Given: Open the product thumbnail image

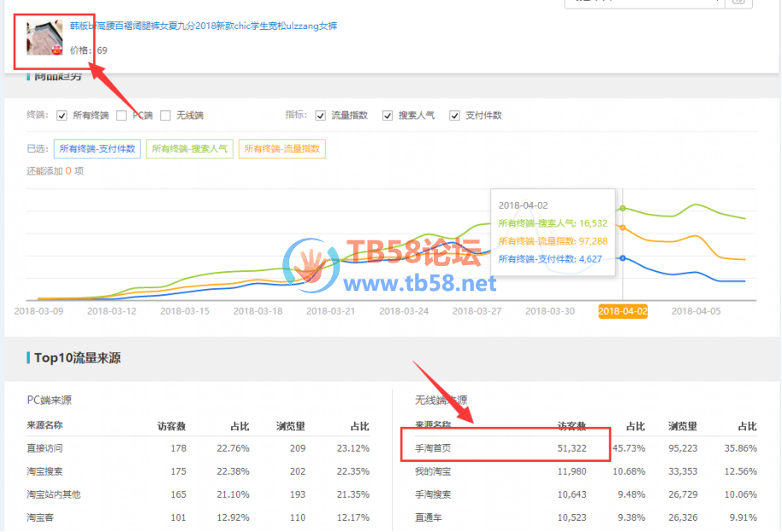Looking at the screenshot, I should pos(44,38).
